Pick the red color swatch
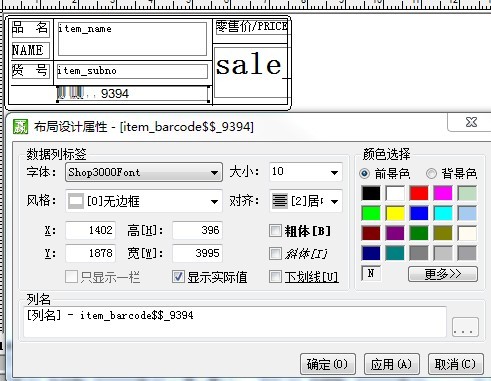The width and height of the screenshot is (491, 381). point(419,193)
